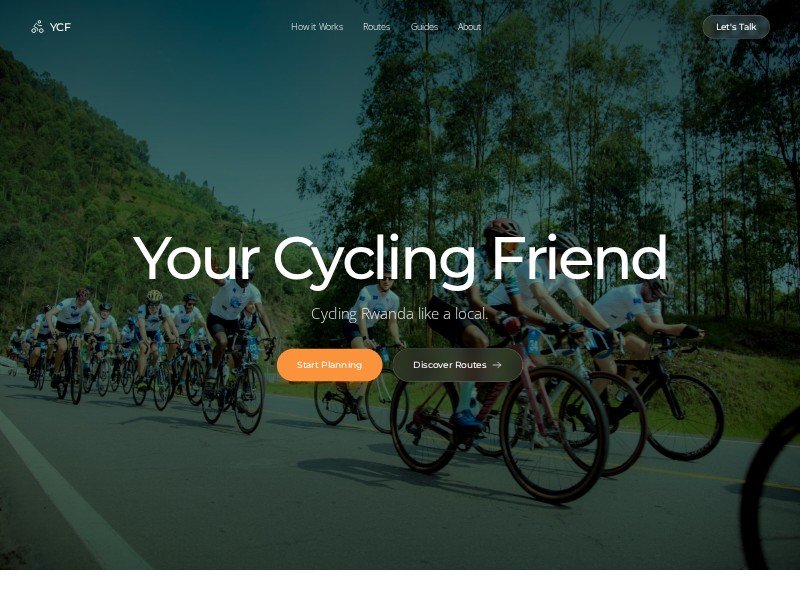Click the word Friend in the headline
The image size is (800, 600).
point(579,258)
